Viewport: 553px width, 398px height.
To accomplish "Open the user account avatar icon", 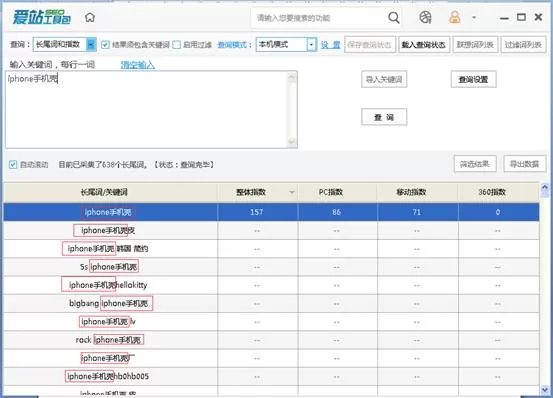I will 455,17.
